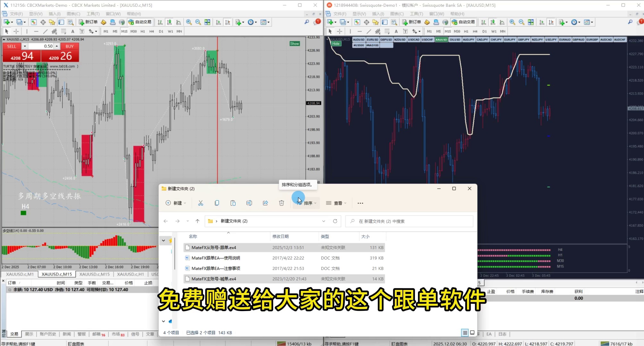Select the trendline drawing tool in left MT4

pyautogui.click(x=45, y=31)
